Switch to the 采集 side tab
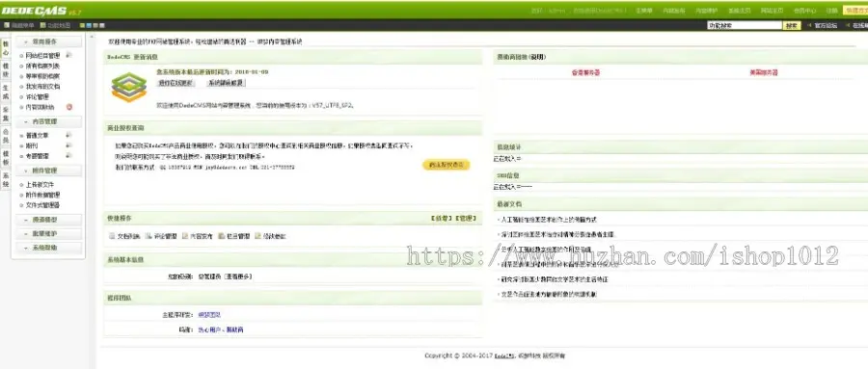The width and height of the screenshot is (868, 369). 6,115
